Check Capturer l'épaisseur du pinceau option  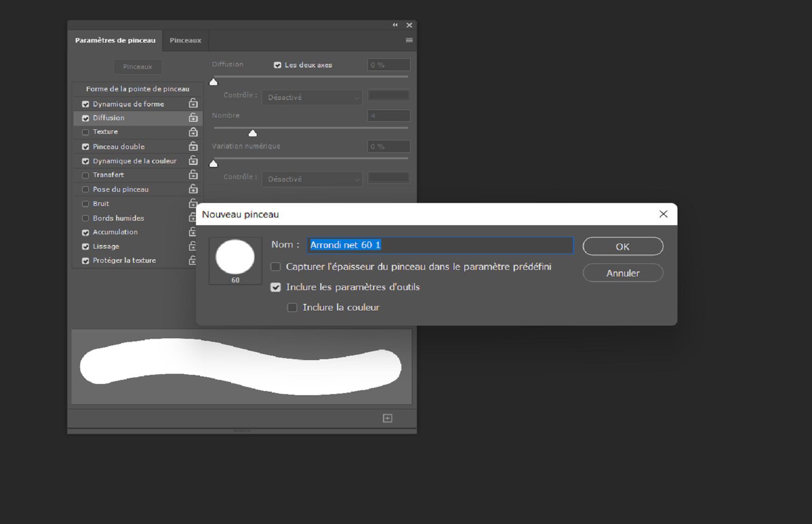(276, 267)
